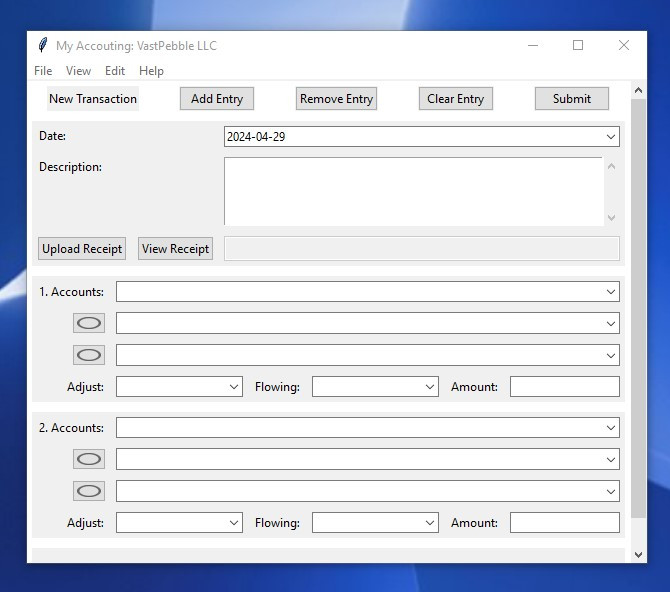Screen dimensions: 670x592
Task: Submit the transaction
Action: point(571,99)
